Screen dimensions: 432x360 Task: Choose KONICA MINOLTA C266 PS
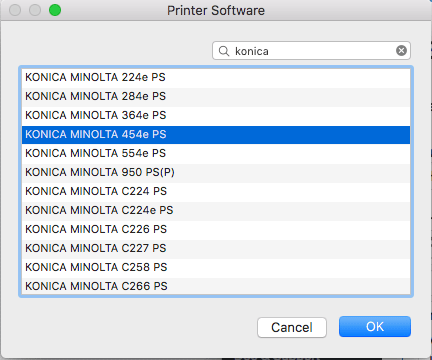pos(216,286)
